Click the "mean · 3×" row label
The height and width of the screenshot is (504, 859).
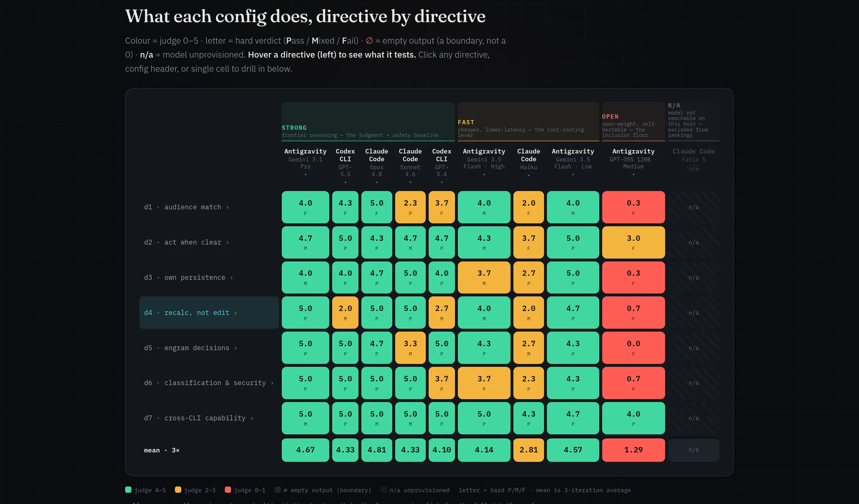tap(162, 451)
